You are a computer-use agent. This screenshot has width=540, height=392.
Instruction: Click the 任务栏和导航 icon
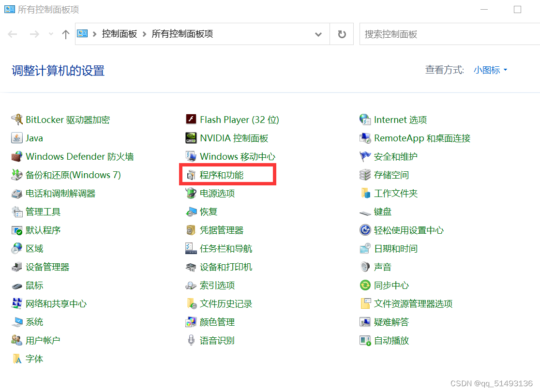pyautogui.click(x=191, y=248)
